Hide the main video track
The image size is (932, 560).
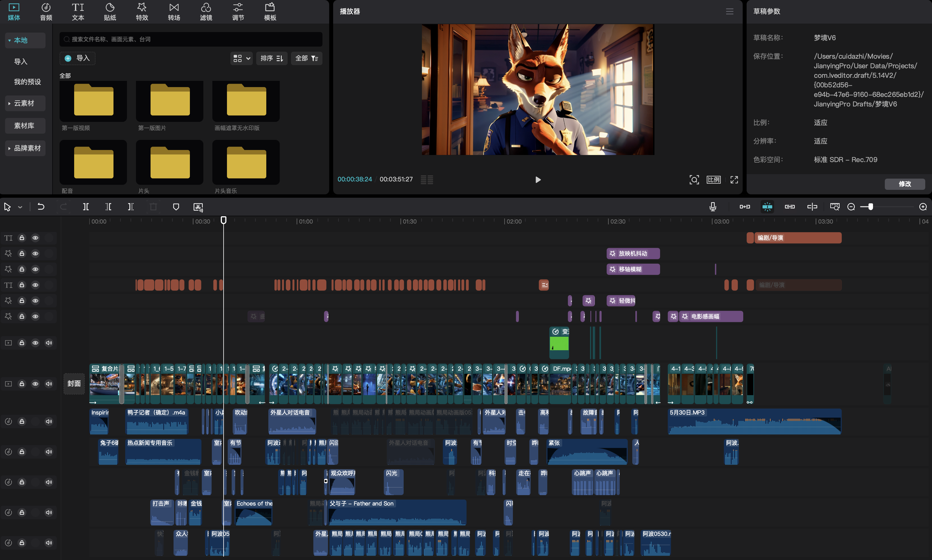35,384
